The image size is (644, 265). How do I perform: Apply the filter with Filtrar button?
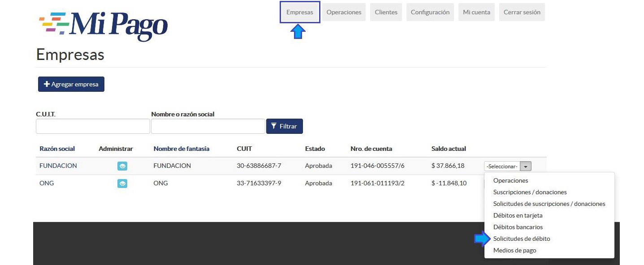pos(285,126)
